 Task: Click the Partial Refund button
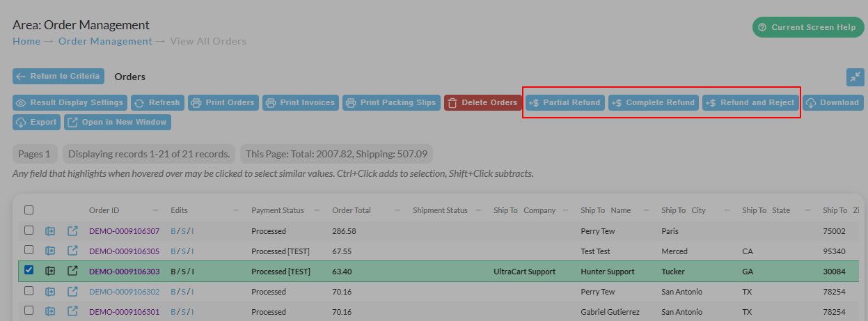(565, 102)
